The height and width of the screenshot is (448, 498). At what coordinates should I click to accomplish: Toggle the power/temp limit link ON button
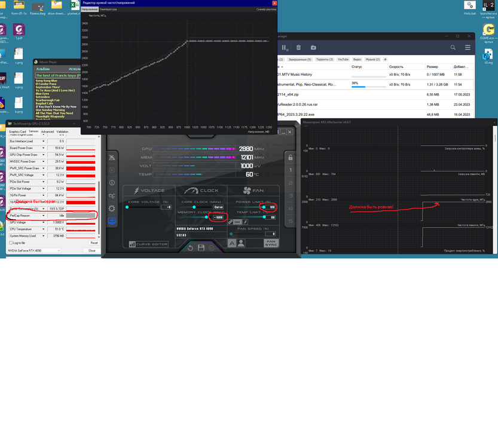pyautogui.click(x=237, y=222)
